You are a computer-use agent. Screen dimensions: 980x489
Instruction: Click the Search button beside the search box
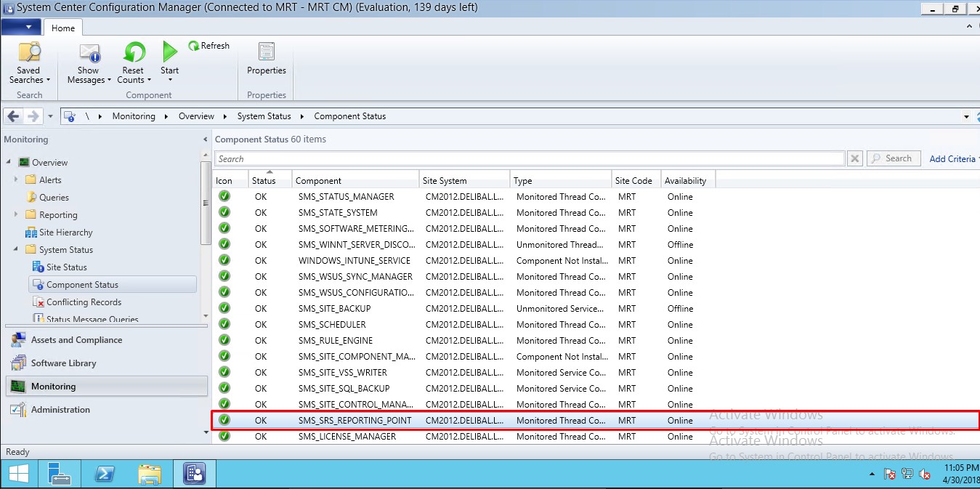pos(893,158)
